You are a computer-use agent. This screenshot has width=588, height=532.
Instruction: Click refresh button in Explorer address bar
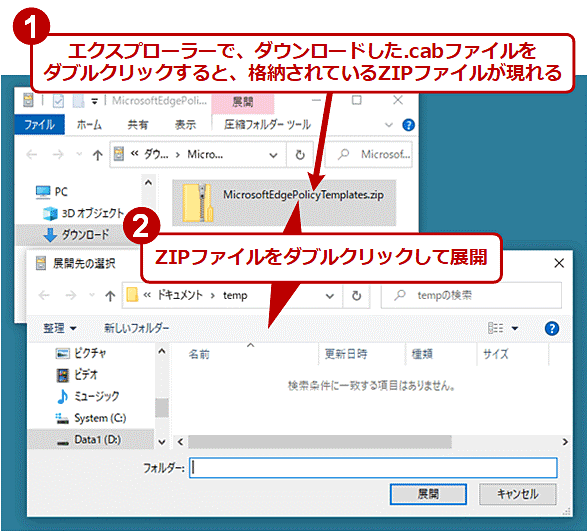(300, 154)
